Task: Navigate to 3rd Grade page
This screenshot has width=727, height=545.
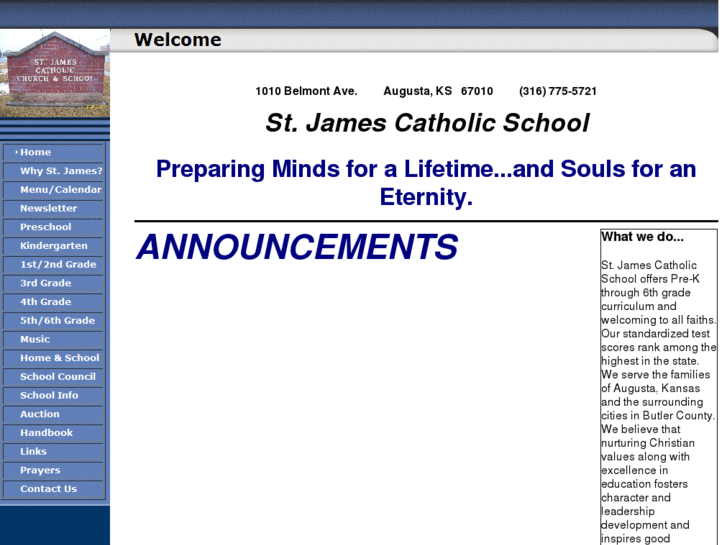Action: tap(54, 283)
